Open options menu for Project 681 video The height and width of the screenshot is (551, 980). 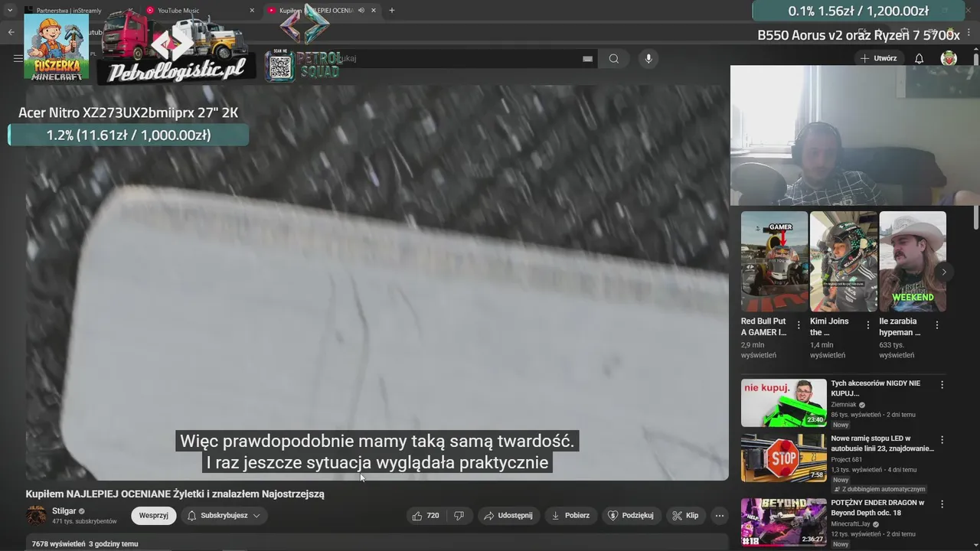tap(942, 440)
